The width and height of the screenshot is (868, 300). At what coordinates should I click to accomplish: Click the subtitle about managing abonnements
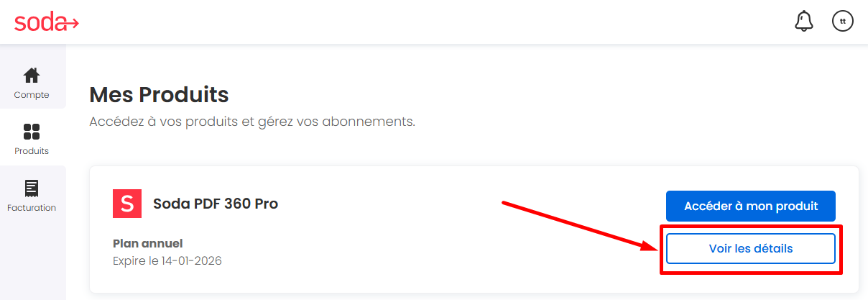point(252,121)
